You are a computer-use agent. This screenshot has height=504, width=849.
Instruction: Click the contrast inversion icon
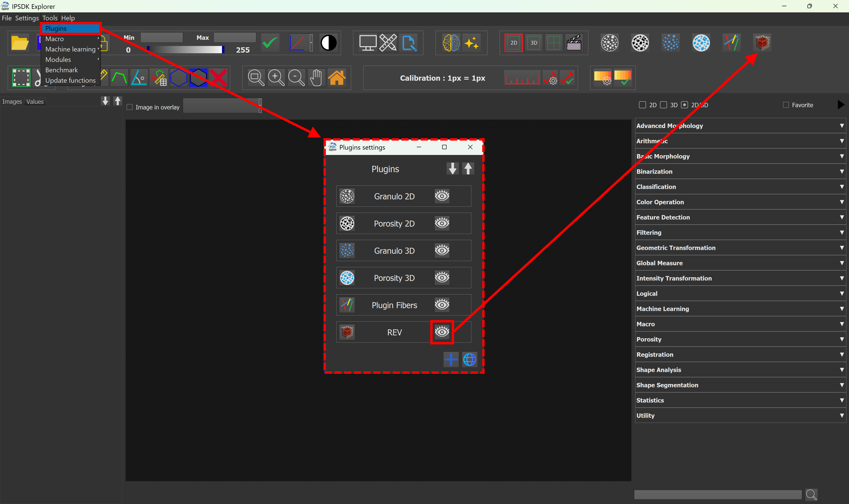coord(328,43)
